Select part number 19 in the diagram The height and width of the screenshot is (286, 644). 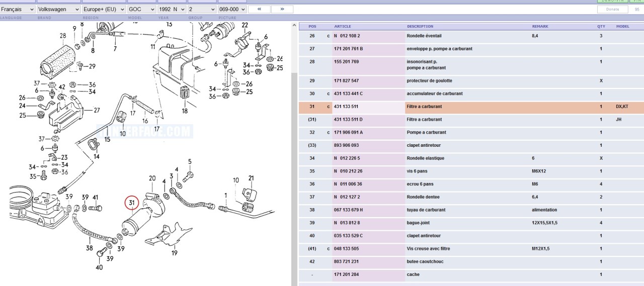[174, 253]
